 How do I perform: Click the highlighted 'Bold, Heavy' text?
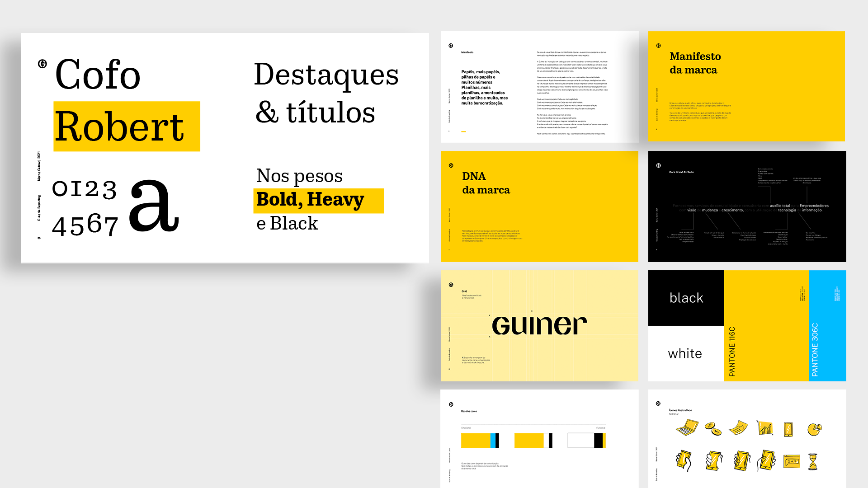point(310,200)
